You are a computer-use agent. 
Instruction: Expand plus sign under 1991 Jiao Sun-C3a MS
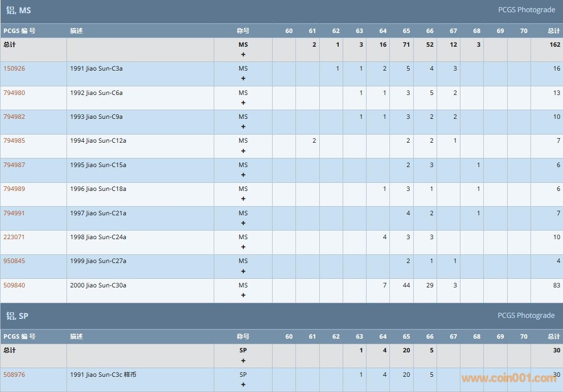(243, 79)
